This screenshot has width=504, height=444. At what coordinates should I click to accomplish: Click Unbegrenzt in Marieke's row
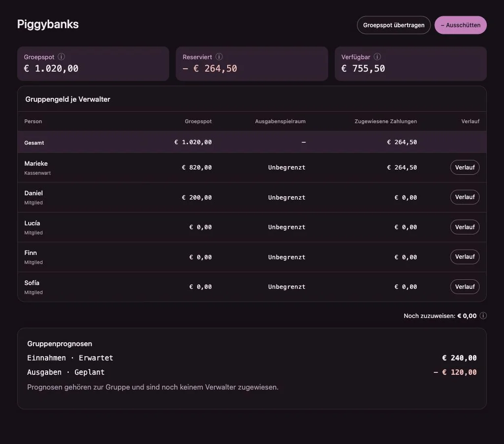287,167
